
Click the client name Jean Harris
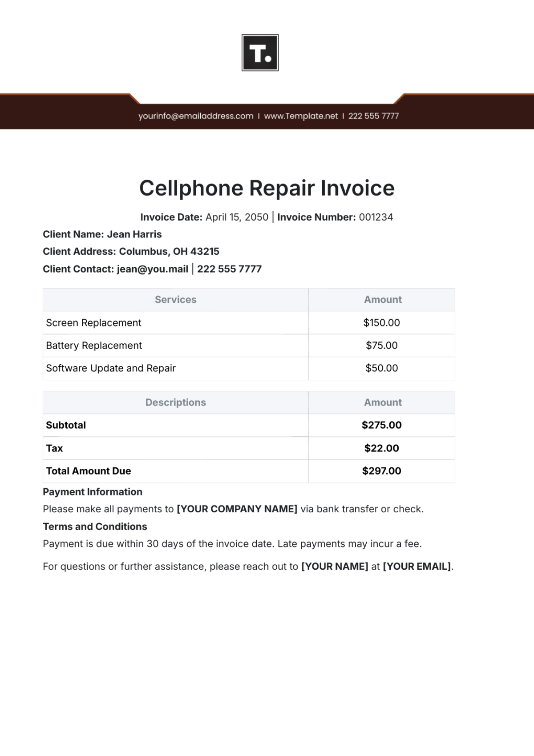pyautogui.click(x=134, y=234)
